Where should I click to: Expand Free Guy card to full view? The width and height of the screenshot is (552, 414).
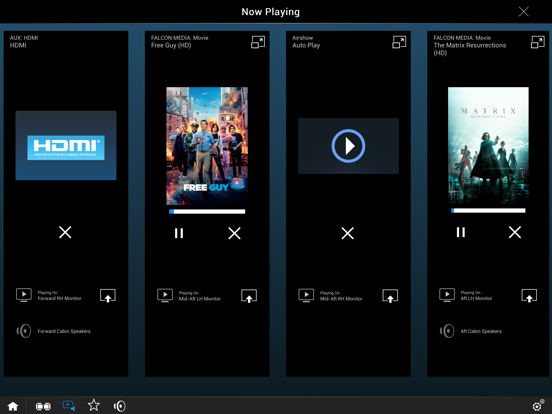click(x=258, y=42)
